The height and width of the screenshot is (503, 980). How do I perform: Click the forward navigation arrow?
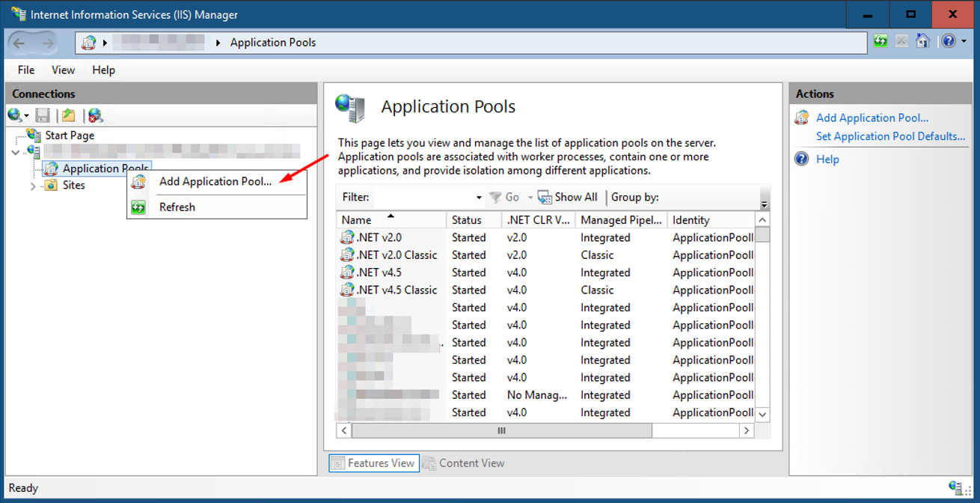(x=48, y=43)
